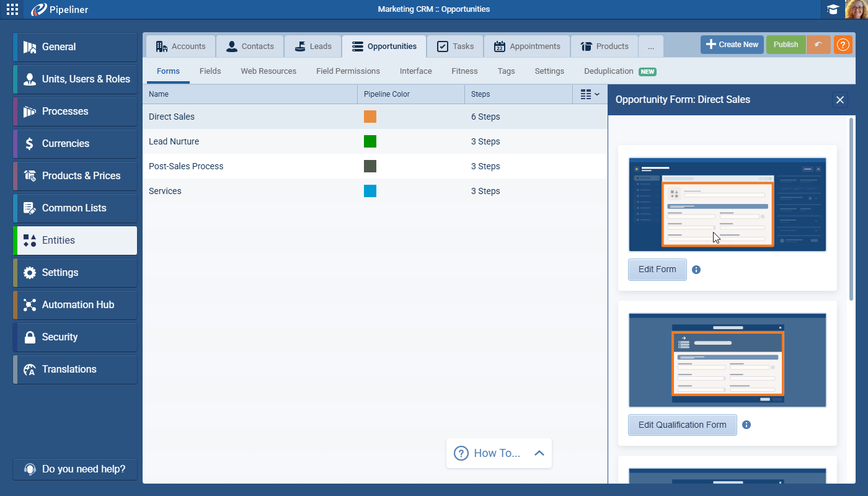Open the orange help question icon
868x496 pixels.
tap(843, 45)
